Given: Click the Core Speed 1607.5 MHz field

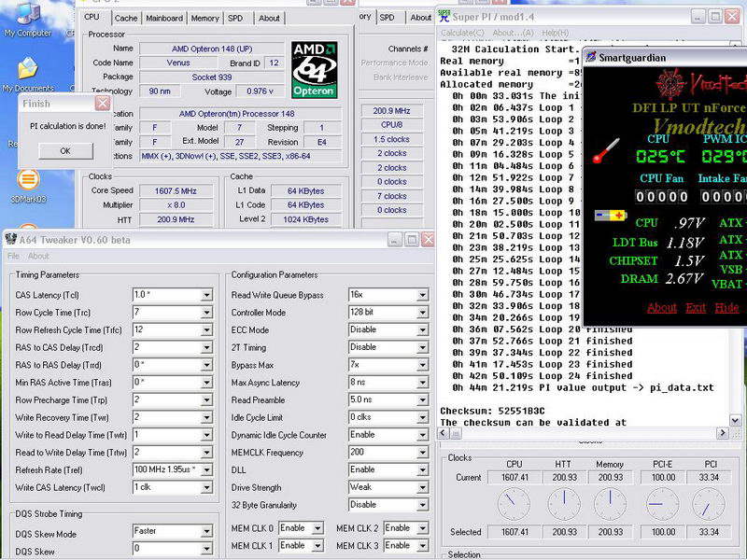Looking at the screenshot, I should click(176, 191).
